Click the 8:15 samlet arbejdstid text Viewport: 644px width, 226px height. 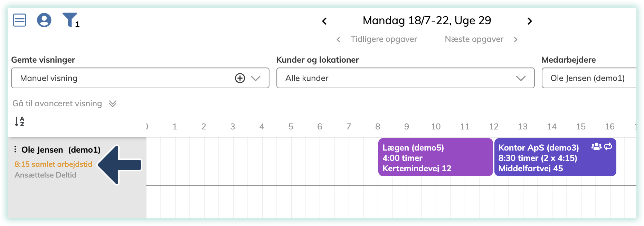(53, 164)
